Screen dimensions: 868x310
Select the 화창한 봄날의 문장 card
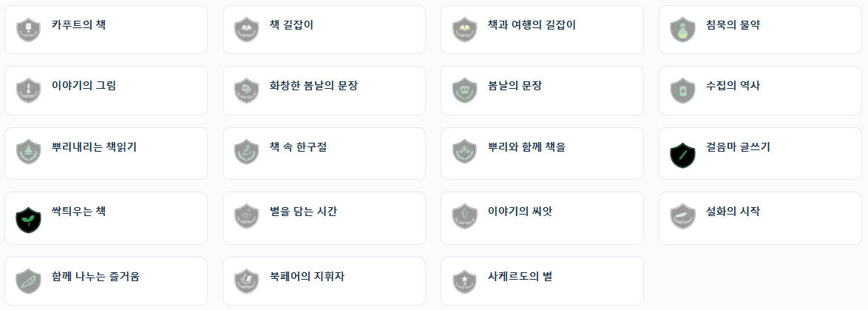[x=324, y=90]
